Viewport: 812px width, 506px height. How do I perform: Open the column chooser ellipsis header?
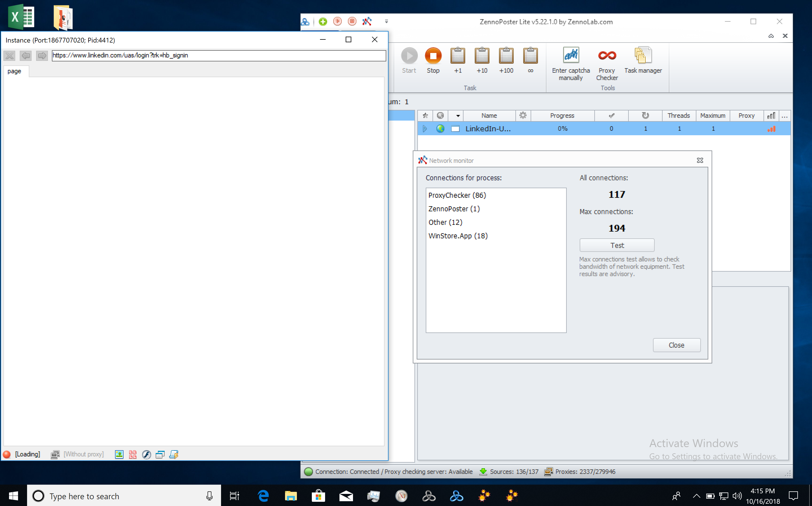tap(785, 116)
